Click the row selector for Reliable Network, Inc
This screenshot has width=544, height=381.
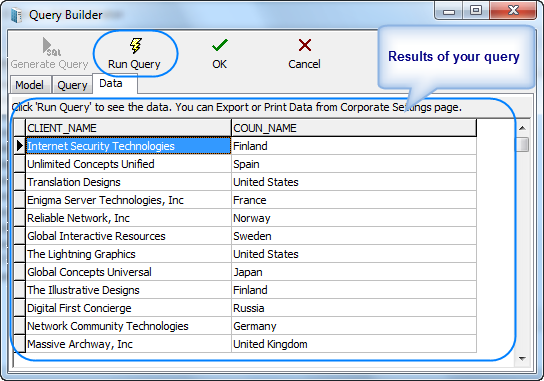(19, 218)
